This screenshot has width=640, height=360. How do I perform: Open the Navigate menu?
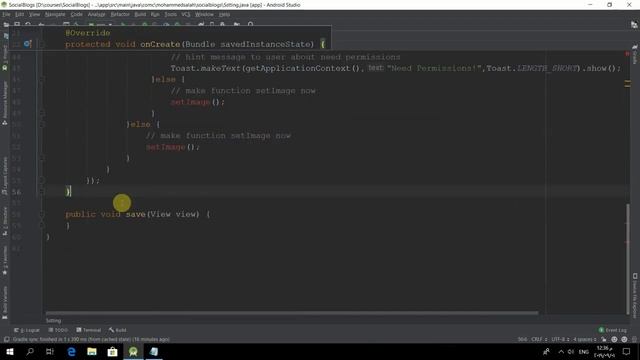pyautogui.click(x=55, y=14)
